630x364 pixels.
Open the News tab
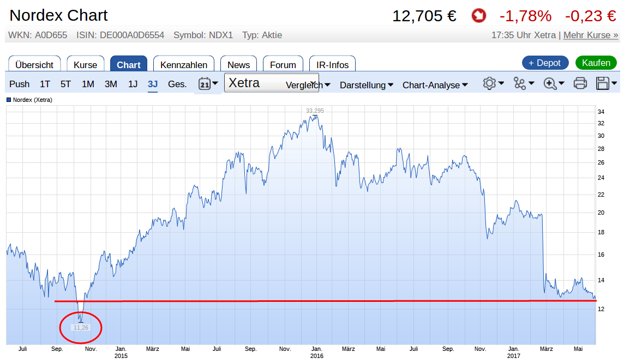pos(238,64)
